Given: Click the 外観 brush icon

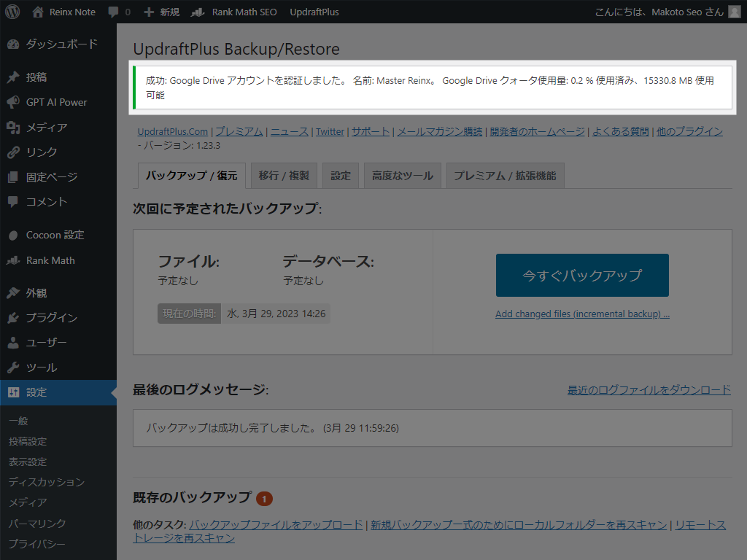Looking at the screenshot, I should coord(13,293).
